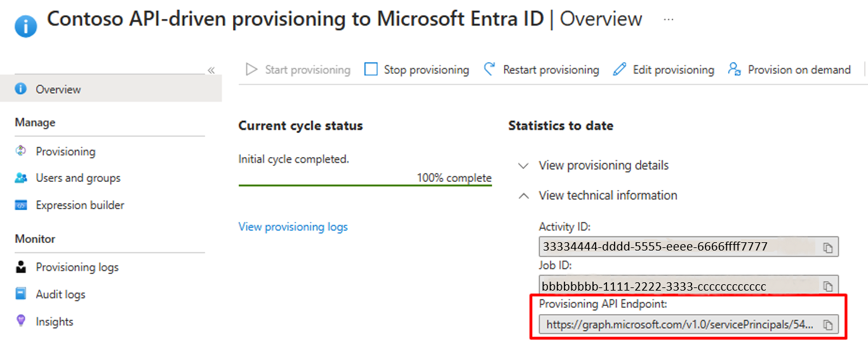Click the View provisioning logs link
868x344 pixels.
point(293,226)
